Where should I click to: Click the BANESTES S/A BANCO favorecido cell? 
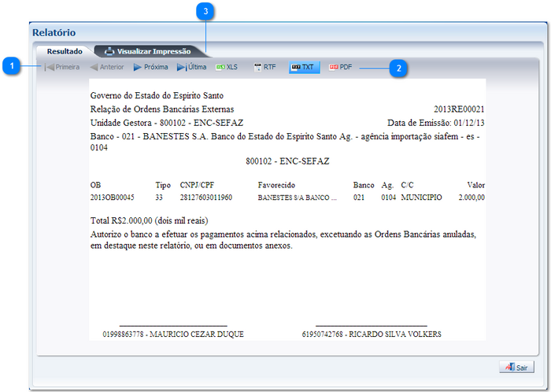(297, 198)
